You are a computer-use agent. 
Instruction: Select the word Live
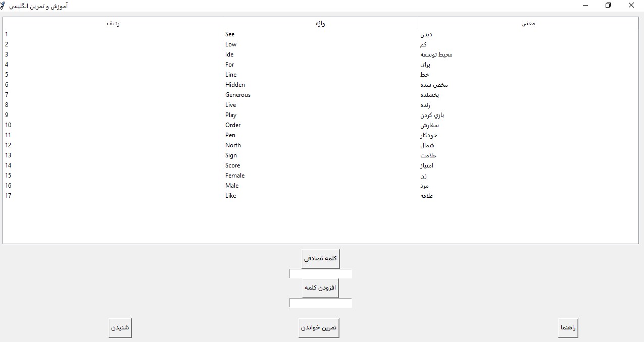point(230,105)
